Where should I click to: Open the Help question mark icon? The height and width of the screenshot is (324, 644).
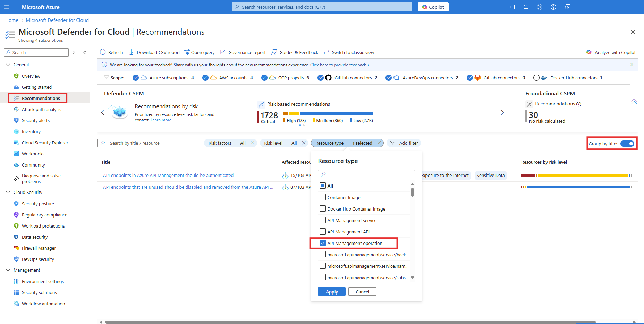pos(553,7)
